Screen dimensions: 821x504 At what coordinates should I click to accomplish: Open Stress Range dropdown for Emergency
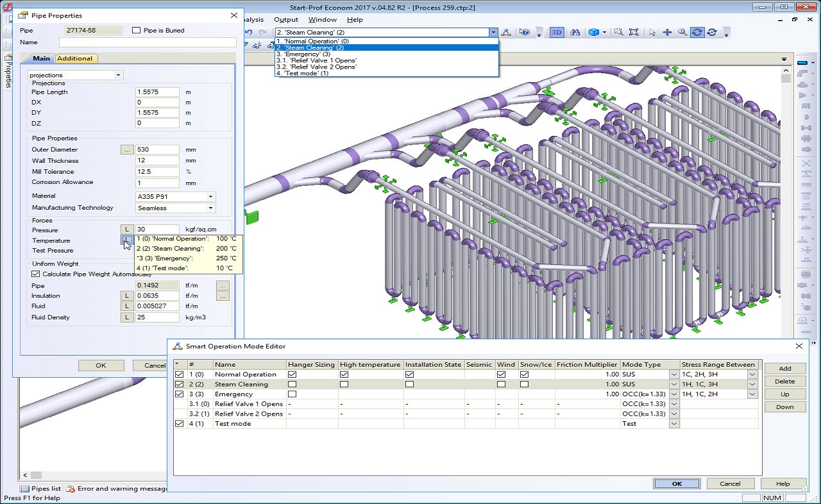pos(752,394)
